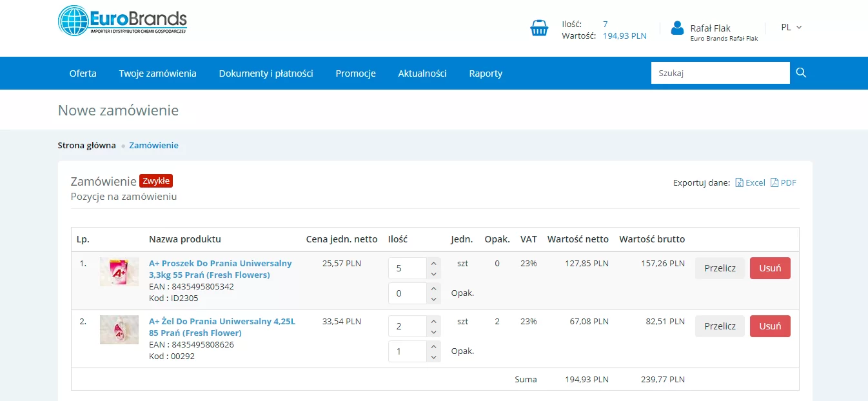868x401 pixels.
Task: Focus the Szukaj search field
Action: click(720, 73)
